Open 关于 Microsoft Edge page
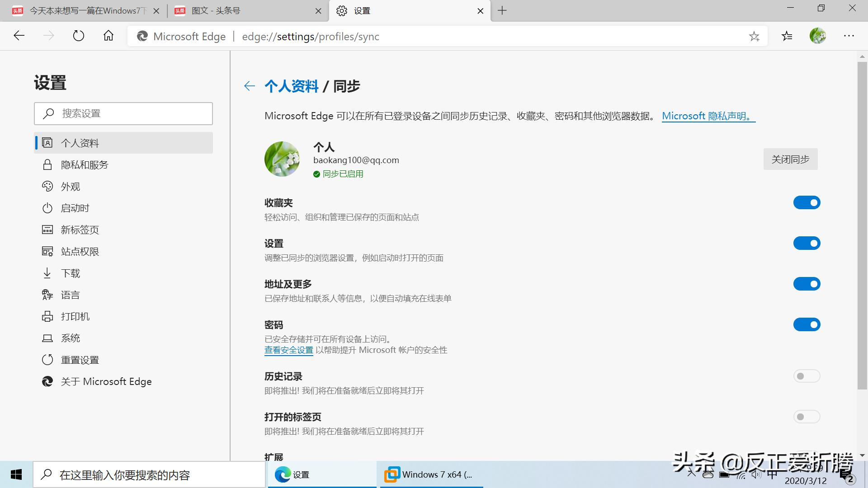This screenshot has height=488, width=868. pyautogui.click(x=106, y=381)
